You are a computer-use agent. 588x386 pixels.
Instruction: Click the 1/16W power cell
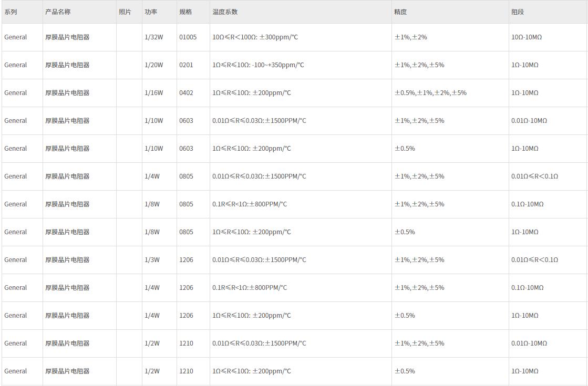pos(154,93)
